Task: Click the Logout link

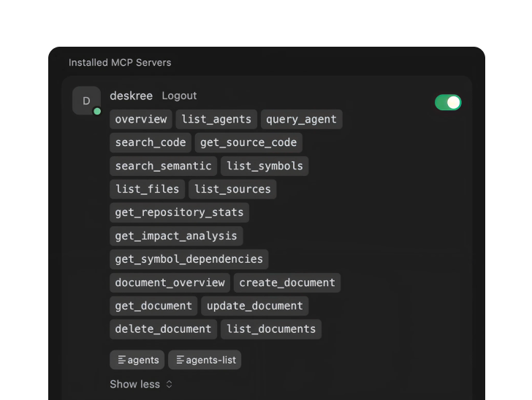Action: [179, 96]
